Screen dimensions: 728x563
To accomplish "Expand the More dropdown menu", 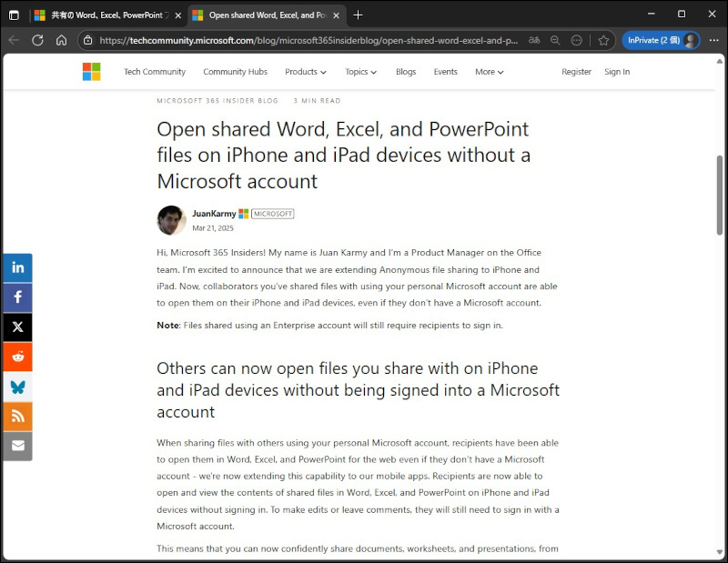I will click(489, 72).
